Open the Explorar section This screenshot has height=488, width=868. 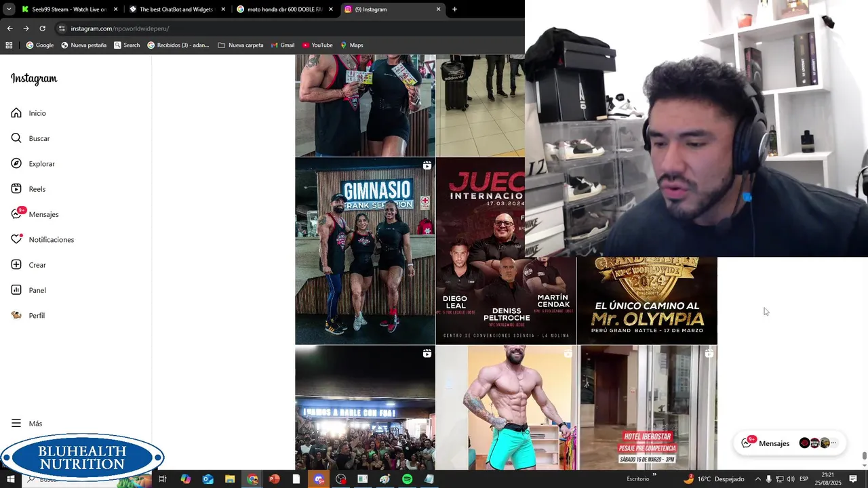click(33, 164)
